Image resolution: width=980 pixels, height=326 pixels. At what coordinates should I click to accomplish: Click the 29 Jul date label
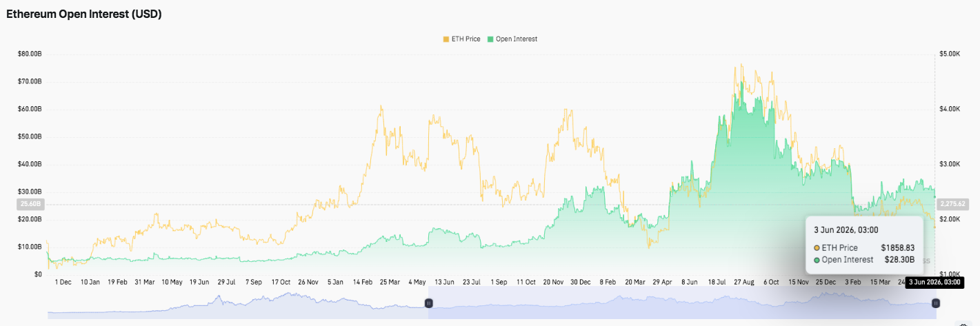(226, 282)
